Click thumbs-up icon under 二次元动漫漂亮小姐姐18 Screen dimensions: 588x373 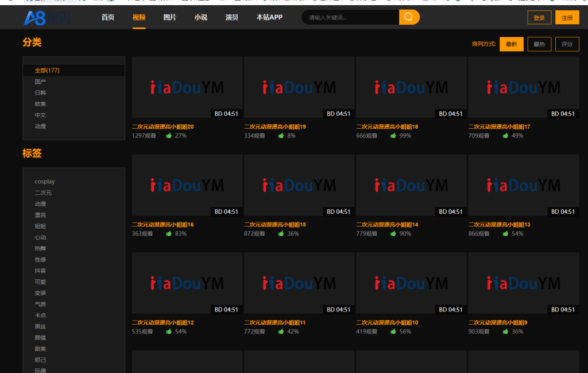click(x=393, y=136)
